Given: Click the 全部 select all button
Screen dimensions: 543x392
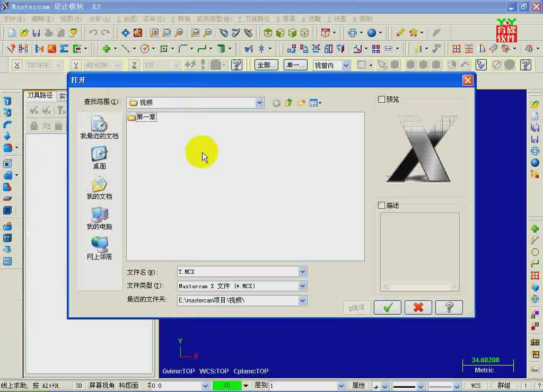Looking at the screenshot, I should (x=266, y=65).
